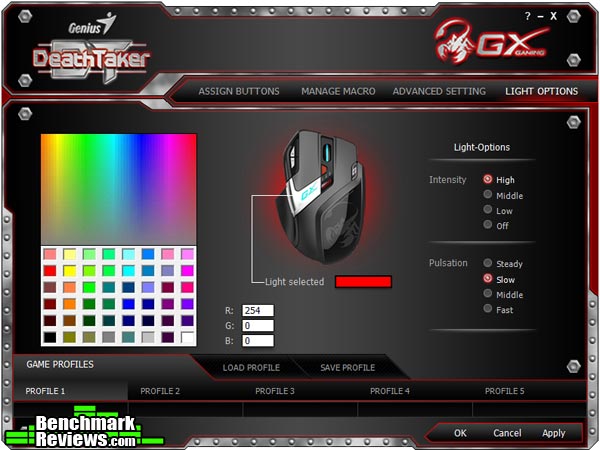
Task: Click the Pulsation label
Action: [x=448, y=263]
